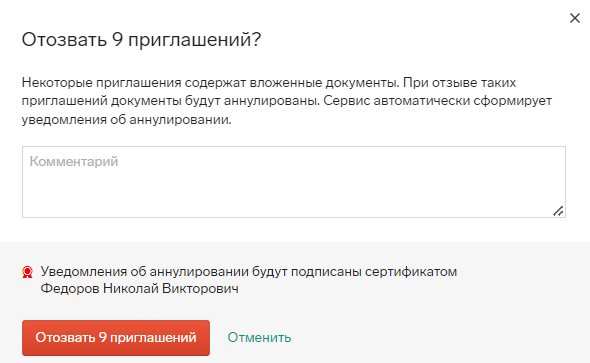
Task: Focus the Комментарий text area
Action: (294, 182)
